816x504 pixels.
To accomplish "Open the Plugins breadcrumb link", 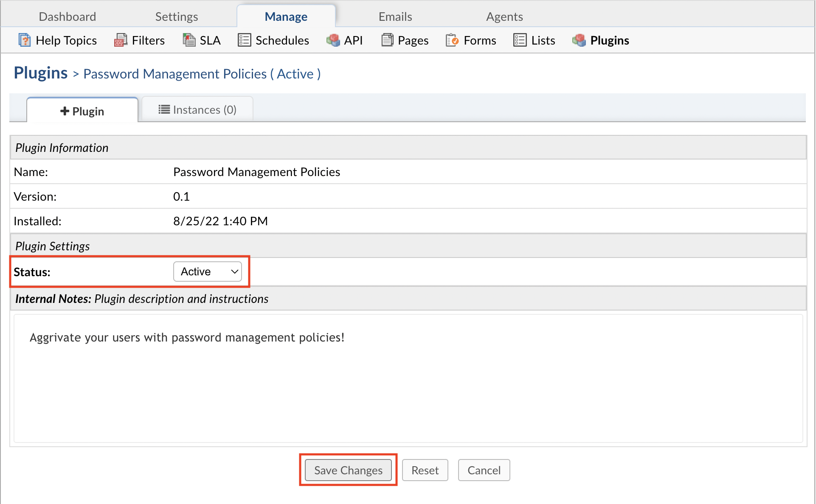I will pyautogui.click(x=40, y=73).
